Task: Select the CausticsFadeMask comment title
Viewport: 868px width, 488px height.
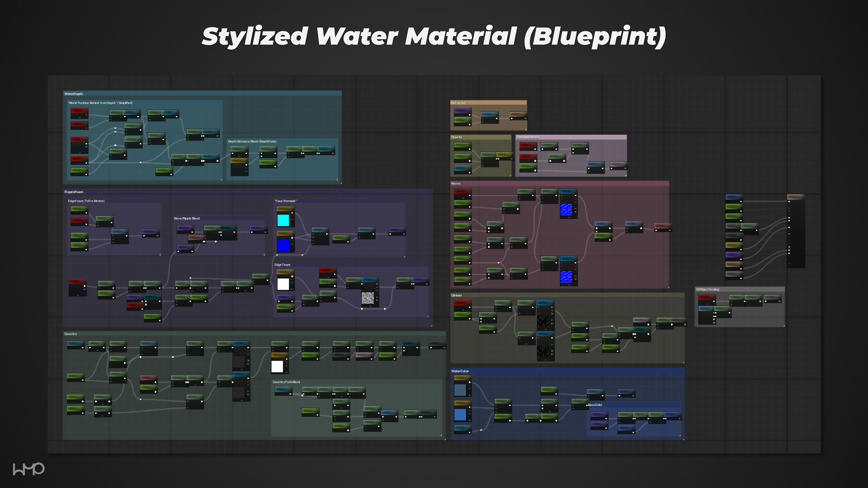Action: point(286,382)
